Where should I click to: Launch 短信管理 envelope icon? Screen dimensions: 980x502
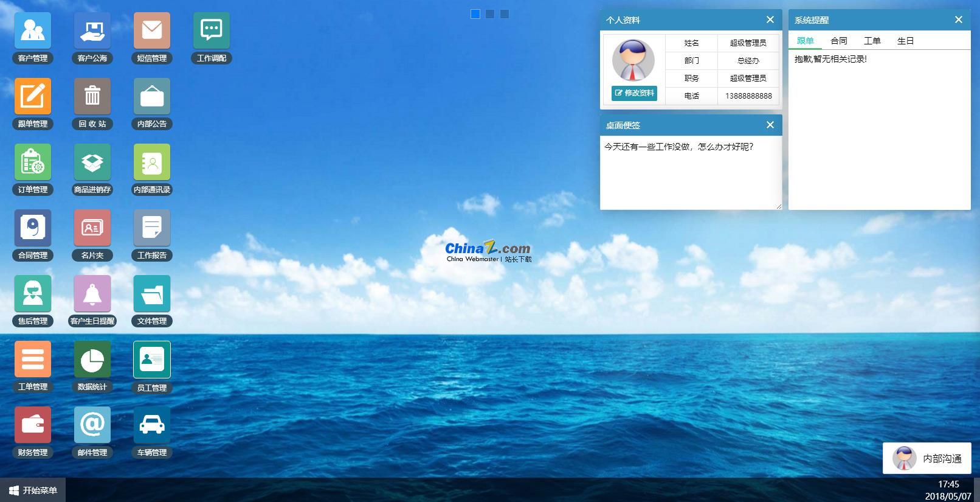[x=152, y=31]
